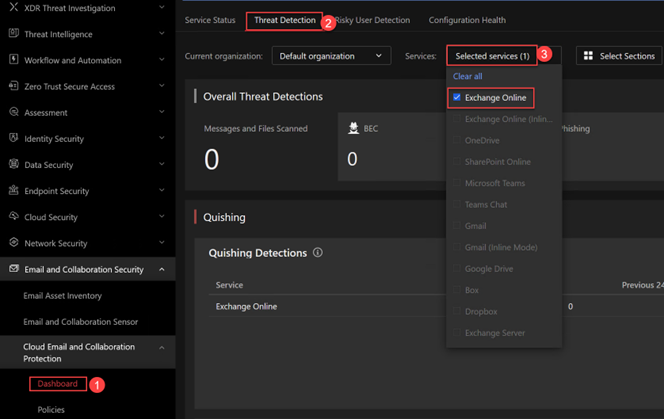Check the Dropbox service checkbox
This screenshot has height=419, width=664.
(x=457, y=311)
